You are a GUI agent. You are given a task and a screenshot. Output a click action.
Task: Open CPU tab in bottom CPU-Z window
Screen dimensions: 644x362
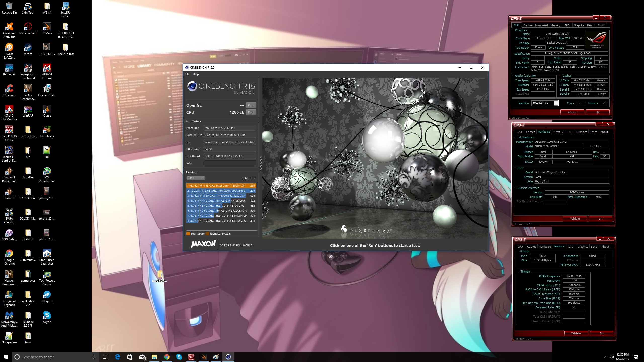[520, 247]
